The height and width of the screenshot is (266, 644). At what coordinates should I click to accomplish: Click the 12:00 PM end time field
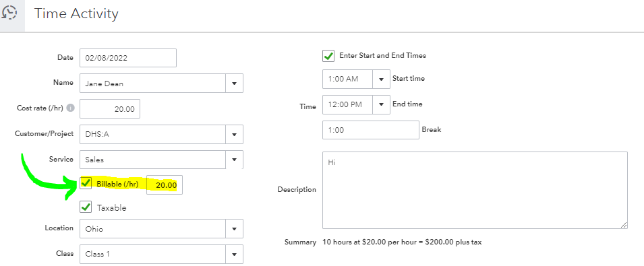[348, 104]
